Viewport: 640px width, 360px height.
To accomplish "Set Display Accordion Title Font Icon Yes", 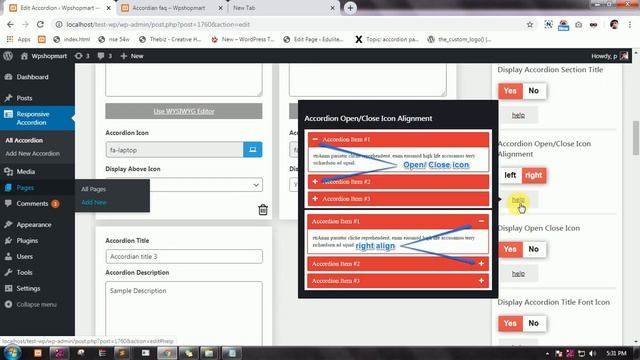I will click(510, 323).
